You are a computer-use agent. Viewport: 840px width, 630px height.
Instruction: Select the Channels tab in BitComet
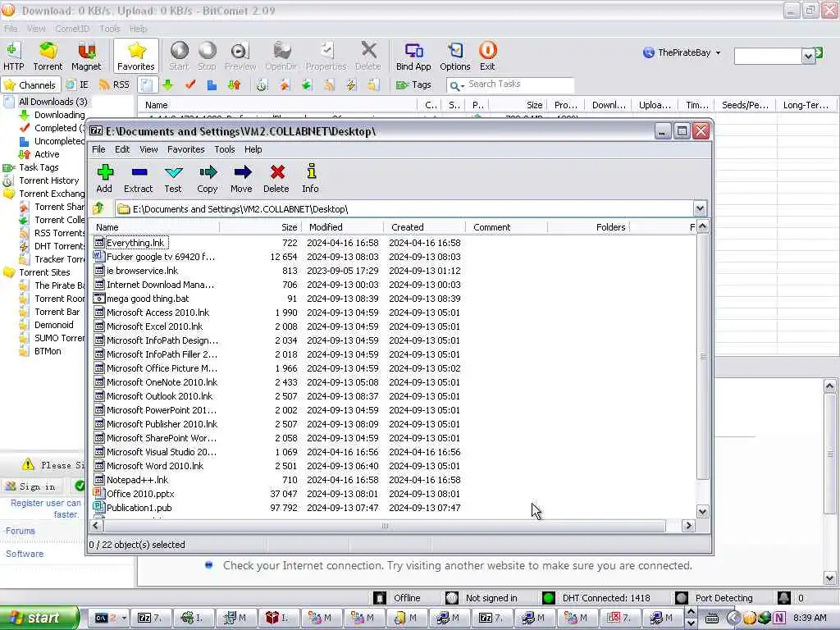[30, 84]
